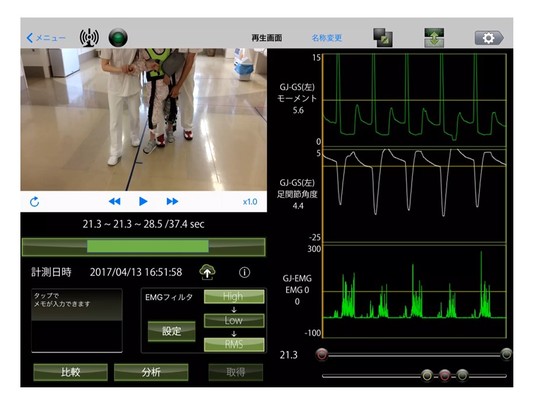Tap the green status indicator light
560x420 pixels.
[x=118, y=38]
